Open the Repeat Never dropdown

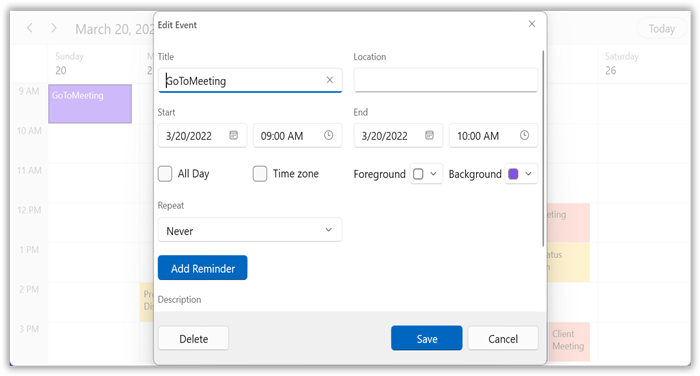pyautogui.click(x=250, y=230)
